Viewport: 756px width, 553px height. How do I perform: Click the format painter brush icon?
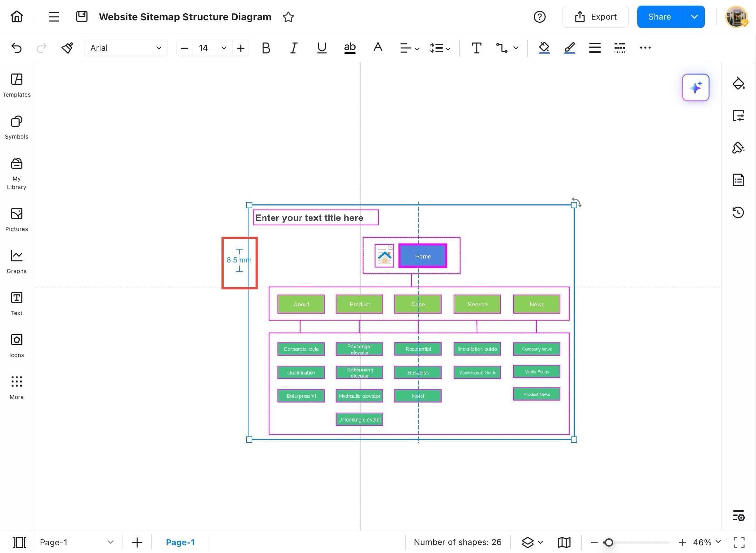point(67,48)
